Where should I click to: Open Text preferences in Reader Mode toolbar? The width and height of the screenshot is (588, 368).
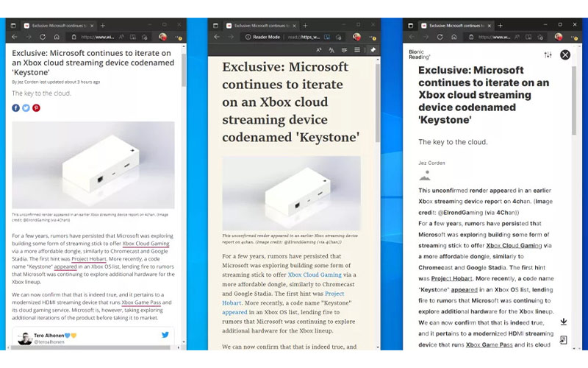pyautogui.click(x=331, y=50)
